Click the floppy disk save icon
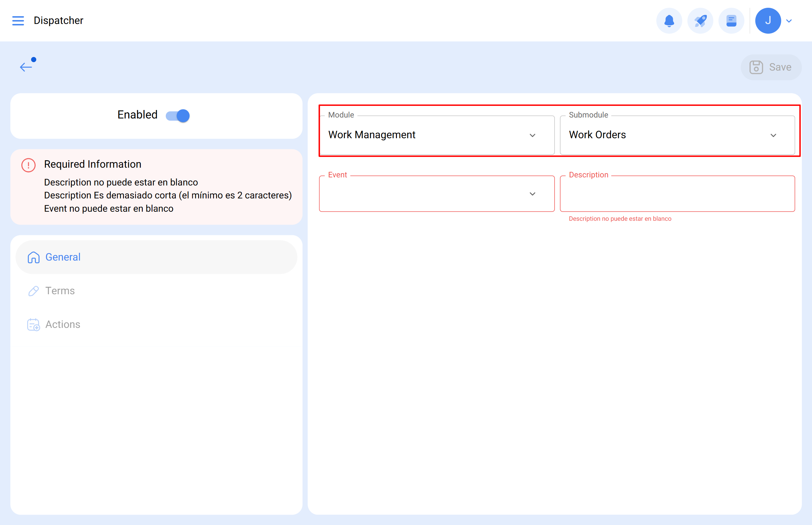The image size is (812, 525). [x=756, y=67]
